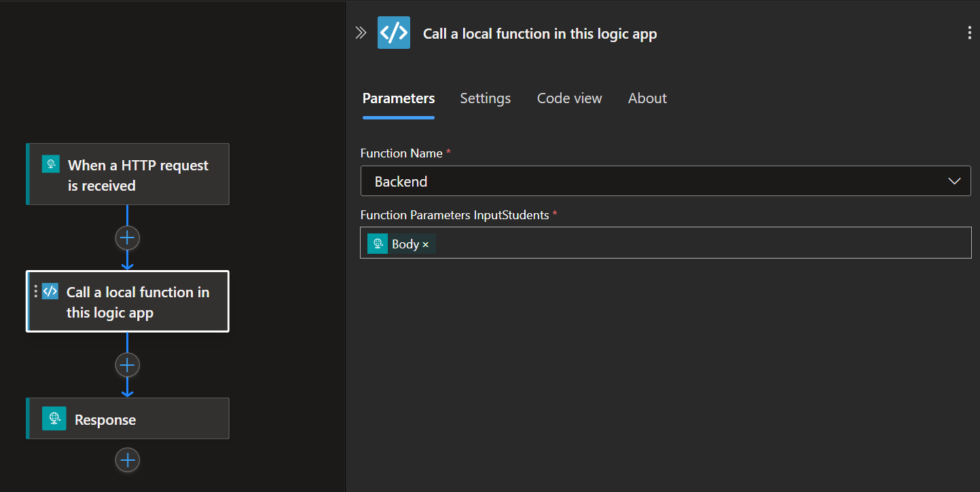Switch to the About tab

(x=647, y=98)
